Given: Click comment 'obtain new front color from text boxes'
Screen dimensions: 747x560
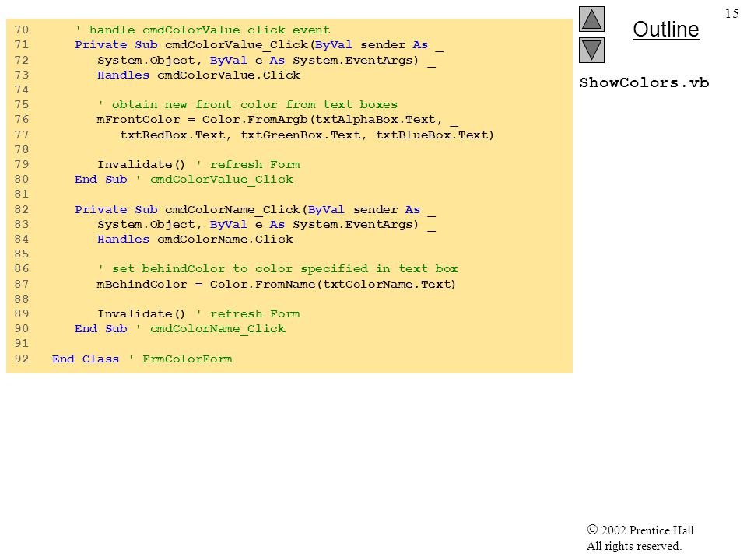Looking at the screenshot, I should pyautogui.click(x=247, y=105).
